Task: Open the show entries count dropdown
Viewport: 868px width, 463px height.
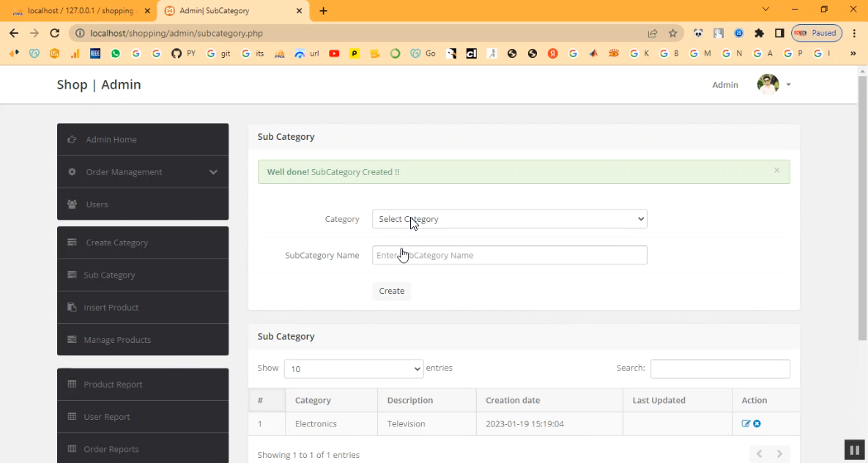Action: point(354,368)
